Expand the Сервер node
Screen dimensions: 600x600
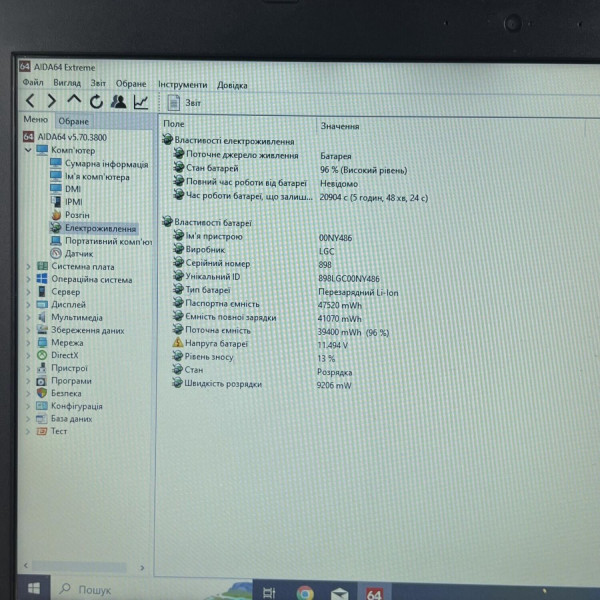point(28,292)
